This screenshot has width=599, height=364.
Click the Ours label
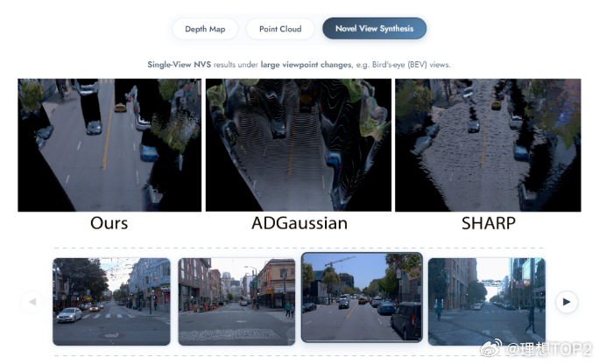click(x=109, y=223)
